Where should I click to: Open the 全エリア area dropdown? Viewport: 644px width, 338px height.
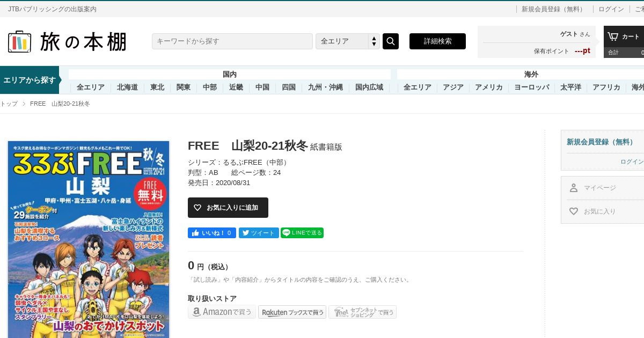(348, 41)
